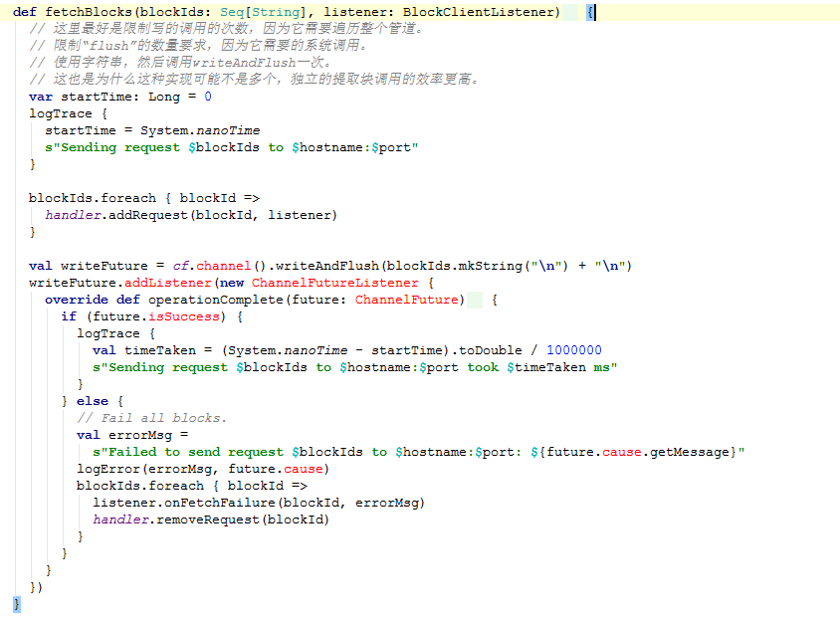
Task: Click the Long type after startTime
Action: coord(164,97)
